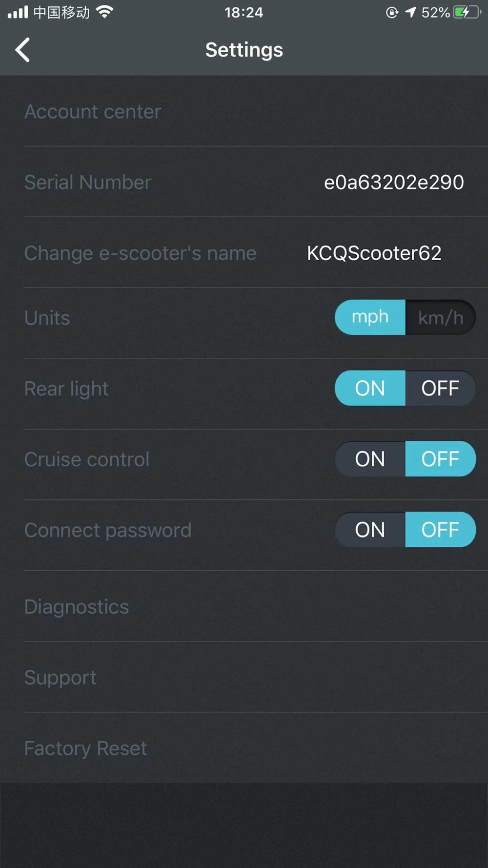The height and width of the screenshot is (868, 488).
Task: Turn Rear light OFF
Action: tap(440, 389)
